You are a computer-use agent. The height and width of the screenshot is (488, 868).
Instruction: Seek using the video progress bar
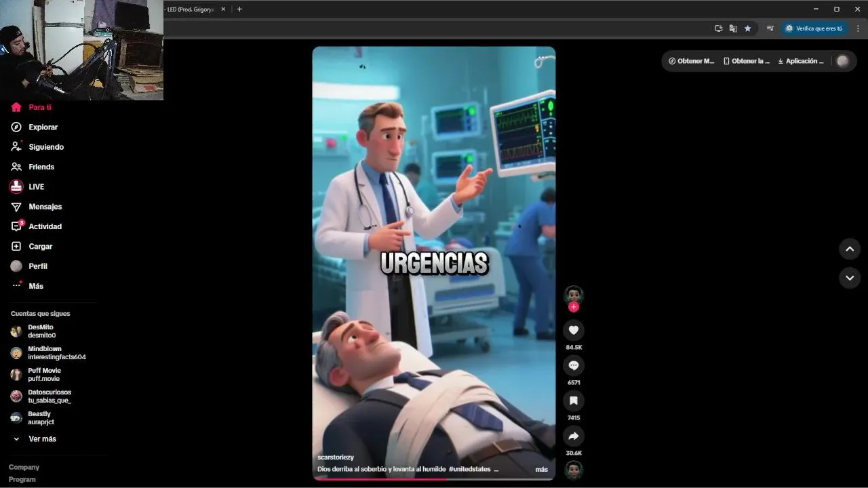434,479
